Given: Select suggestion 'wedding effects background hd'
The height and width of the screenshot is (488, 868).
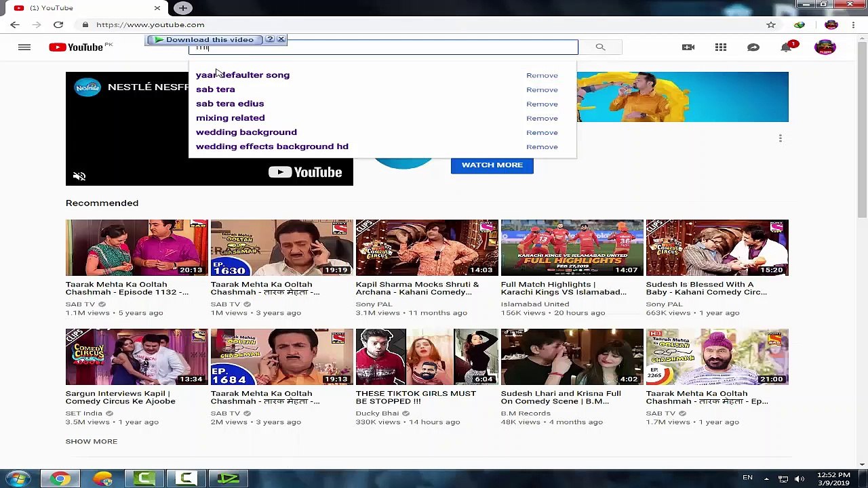Looking at the screenshot, I should (272, 146).
